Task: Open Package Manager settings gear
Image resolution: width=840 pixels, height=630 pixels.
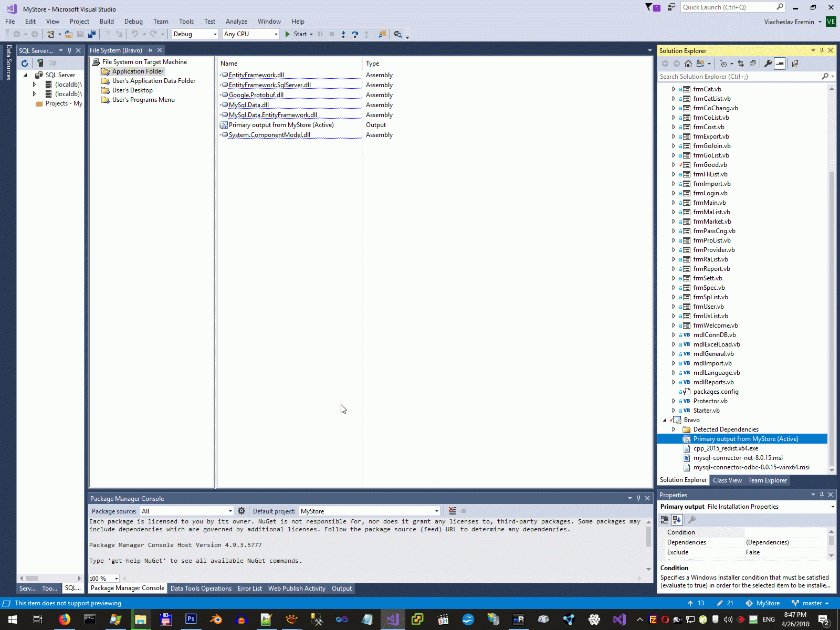Action: (x=241, y=511)
